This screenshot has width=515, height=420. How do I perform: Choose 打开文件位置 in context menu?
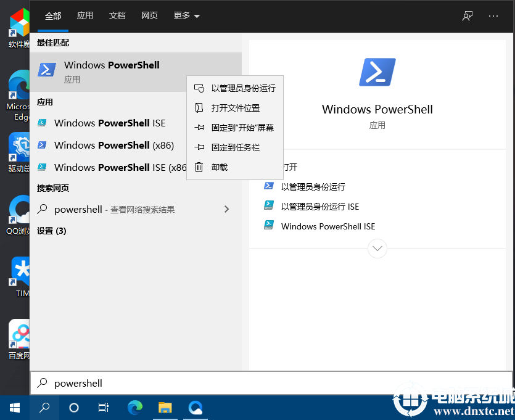click(x=235, y=108)
